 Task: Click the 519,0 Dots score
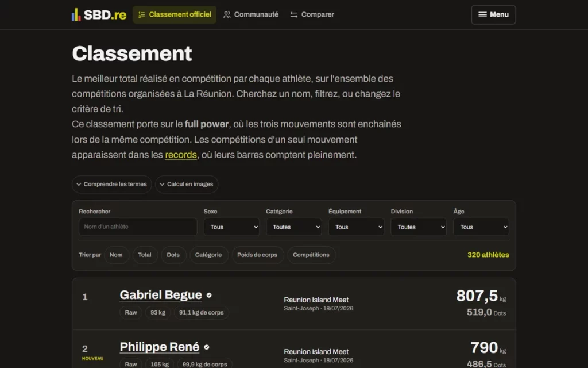pos(486,312)
